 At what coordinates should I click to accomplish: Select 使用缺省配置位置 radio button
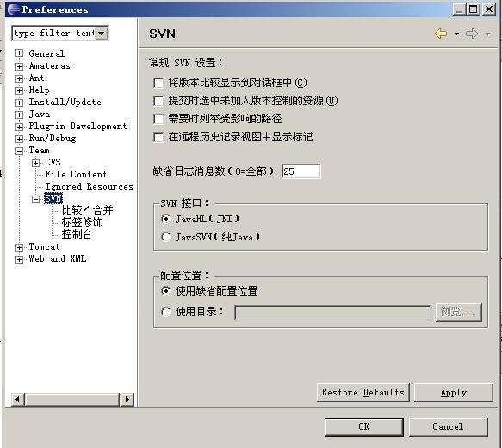click(166, 291)
